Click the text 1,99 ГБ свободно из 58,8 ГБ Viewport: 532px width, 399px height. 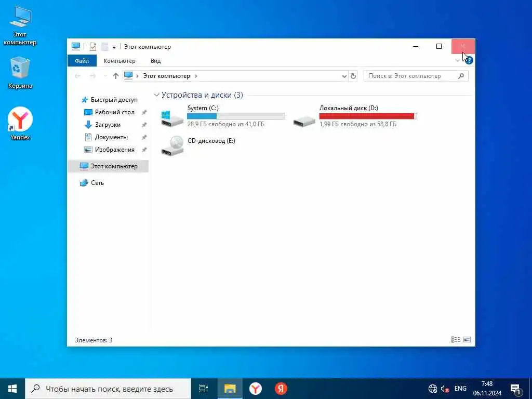(358, 124)
